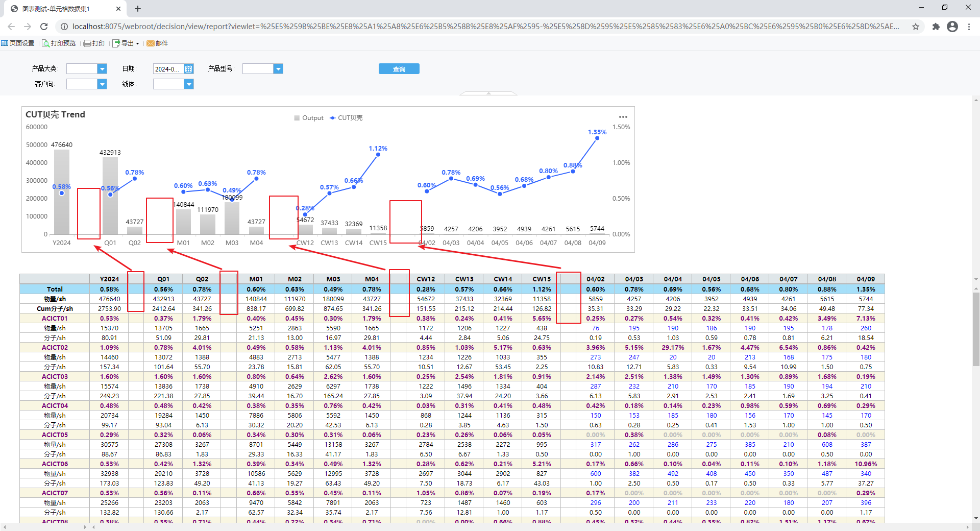Image resolution: width=980 pixels, height=531 pixels.
Task: Click the 476640 cell in Y2024 column
Action: 109,299
